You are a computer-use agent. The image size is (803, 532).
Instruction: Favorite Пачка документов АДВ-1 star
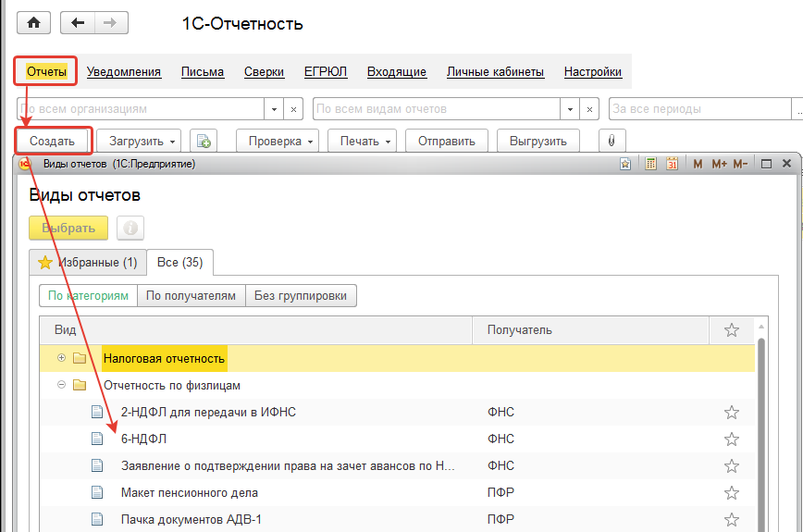(731, 519)
